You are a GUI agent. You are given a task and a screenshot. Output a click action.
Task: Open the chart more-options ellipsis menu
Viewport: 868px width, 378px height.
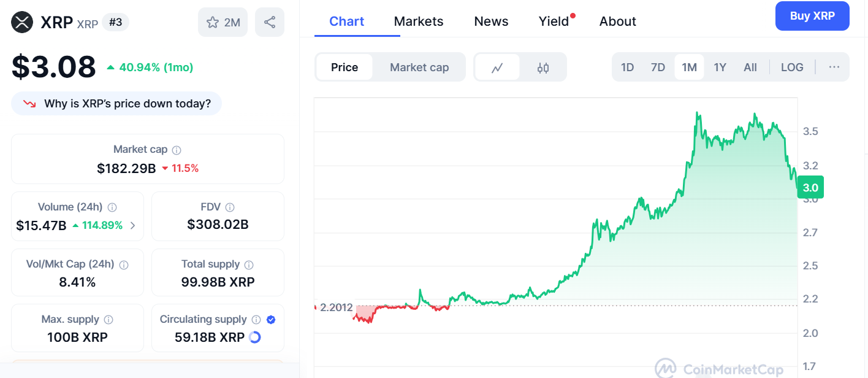click(x=834, y=67)
